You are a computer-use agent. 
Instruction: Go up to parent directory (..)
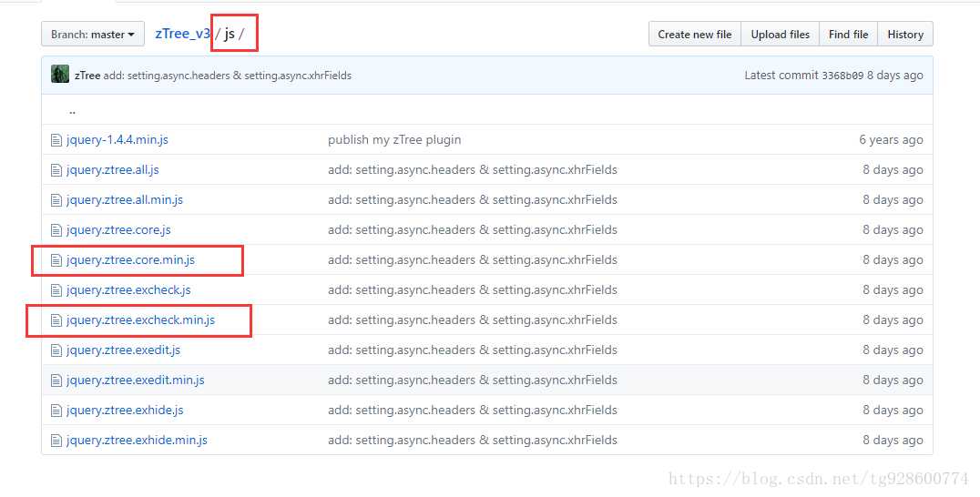click(73, 110)
